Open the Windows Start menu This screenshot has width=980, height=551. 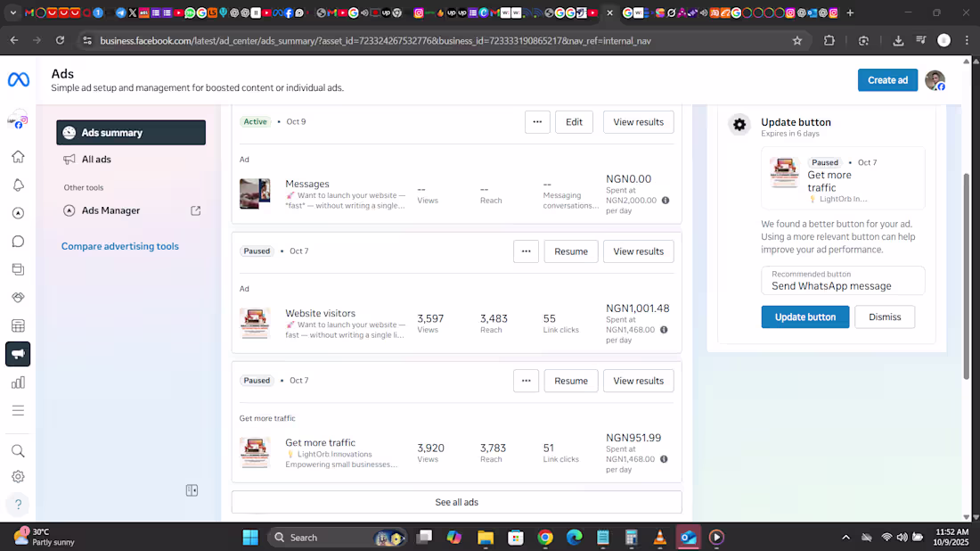(x=250, y=538)
